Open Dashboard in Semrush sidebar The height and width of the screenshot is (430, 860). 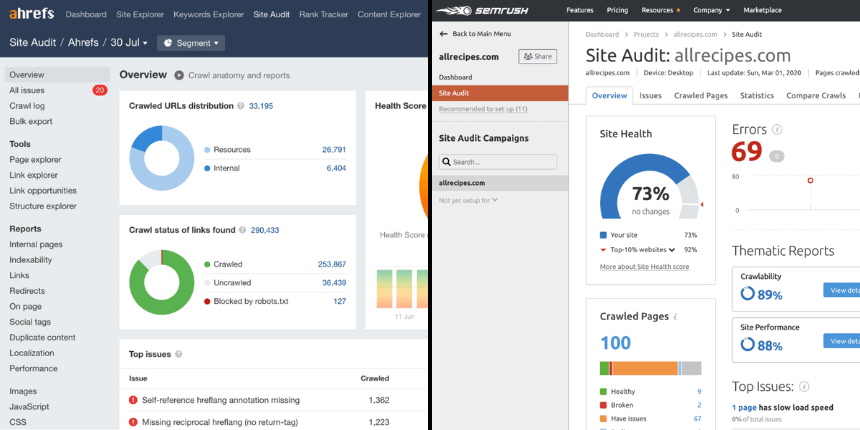[455, 77]
